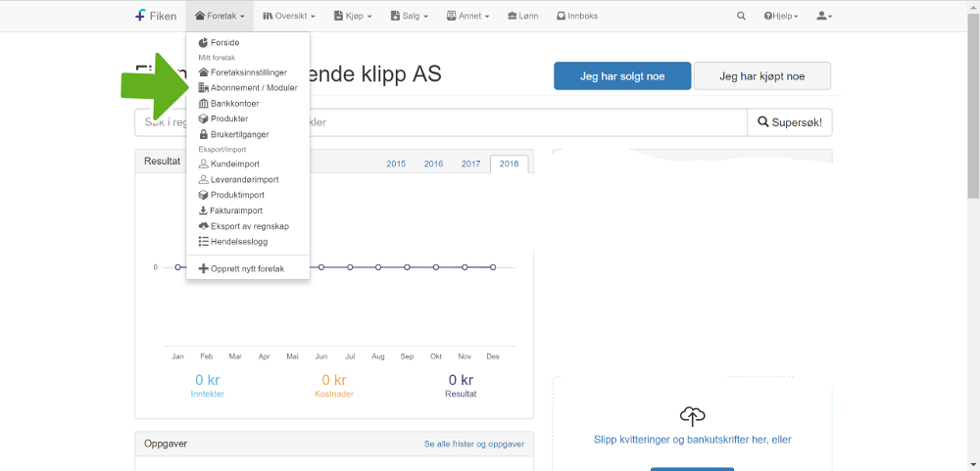This screenshot has height=471, width=980.
Task: Click Opprett nytt foretak
Action: [247, 268]
